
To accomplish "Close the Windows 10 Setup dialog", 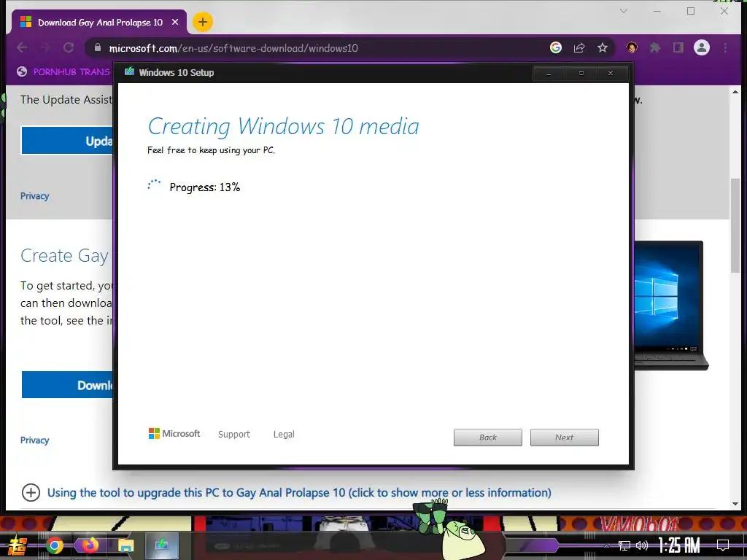I will pyautogui.click(x=611, y=74).
